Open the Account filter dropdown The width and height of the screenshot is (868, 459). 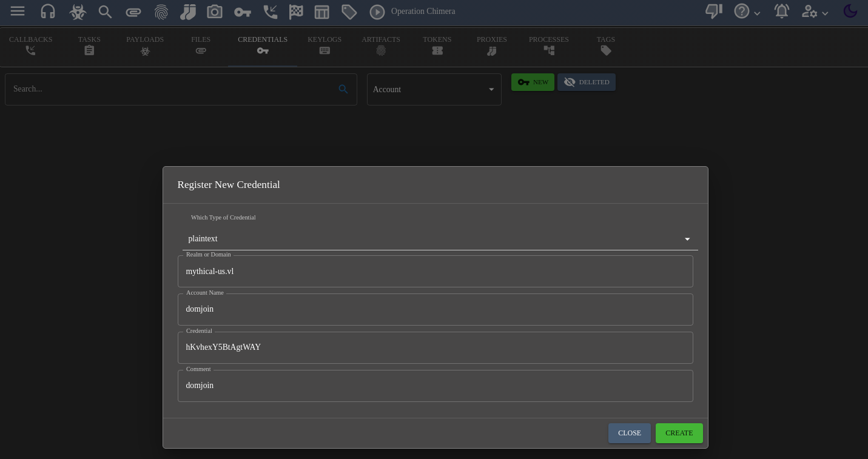[434, 89]
